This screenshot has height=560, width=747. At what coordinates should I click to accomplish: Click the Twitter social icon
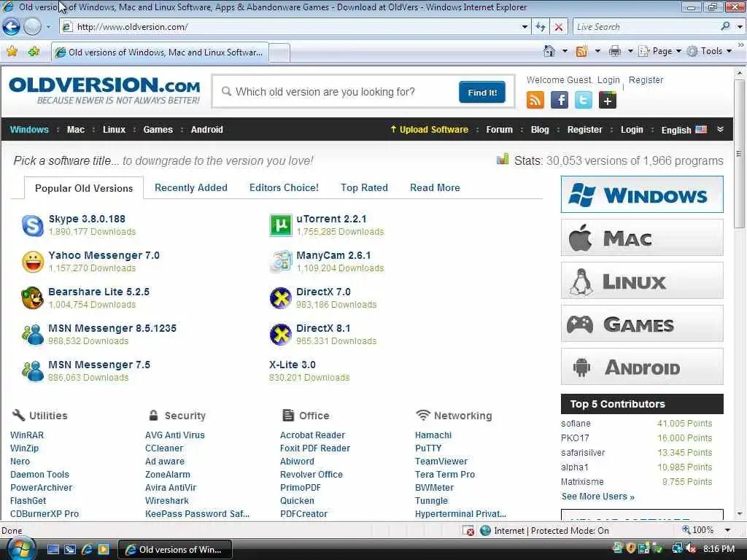(583, 100)
